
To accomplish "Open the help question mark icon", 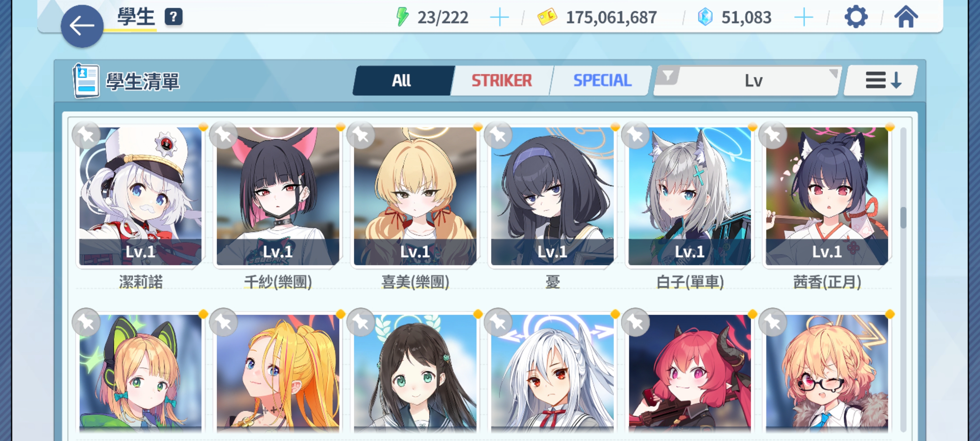I will pyautogui.click(x=173, y=17).
